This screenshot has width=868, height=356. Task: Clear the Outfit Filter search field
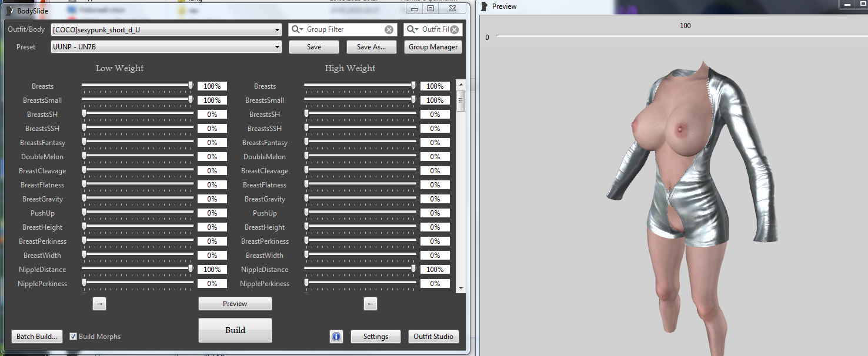tap(455, 30)
